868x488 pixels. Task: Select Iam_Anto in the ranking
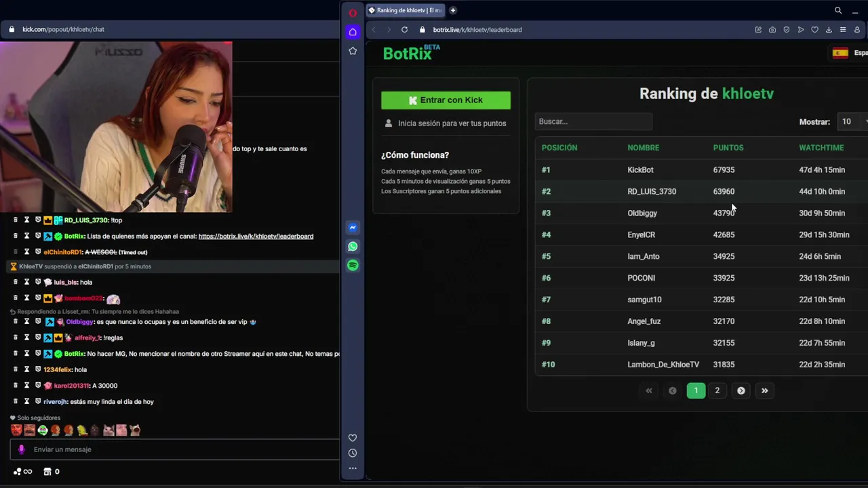coord(644,256)
